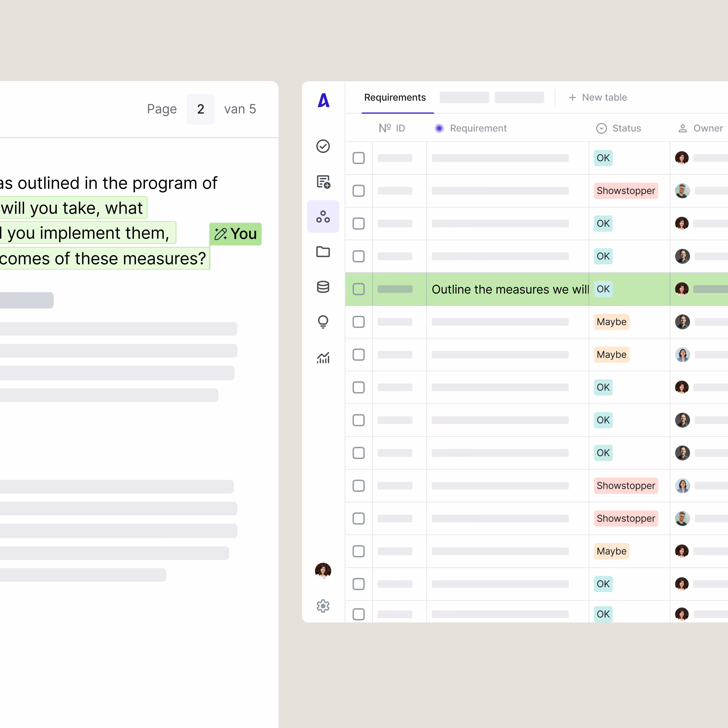Click 'van 5' page count text
This screenshot has height=728, width=728.
(240, 109)
